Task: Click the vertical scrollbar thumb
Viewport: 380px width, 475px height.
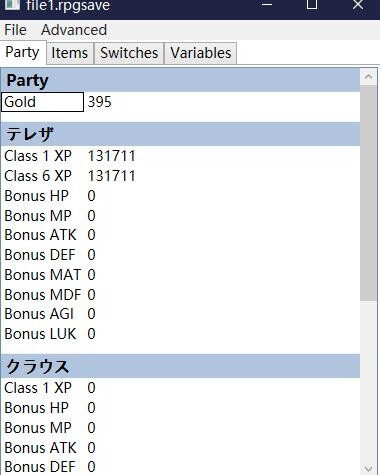Action: click(x=369, y=193)
